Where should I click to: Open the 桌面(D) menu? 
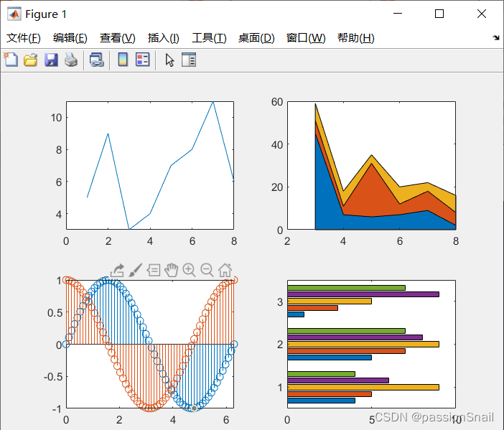[256, 38]
